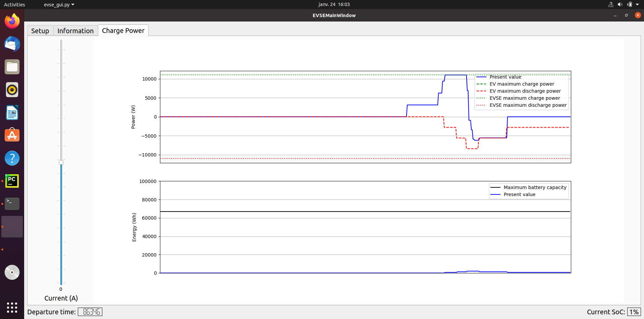Launch LibreOffice Writer from the dock

click(12, 113)
